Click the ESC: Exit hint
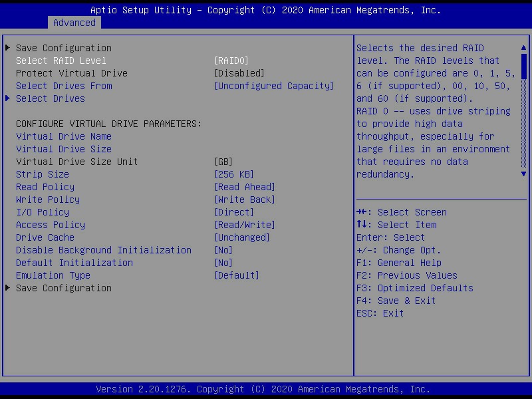Screen dimensions: 532x399 click(x=380, y=313)
